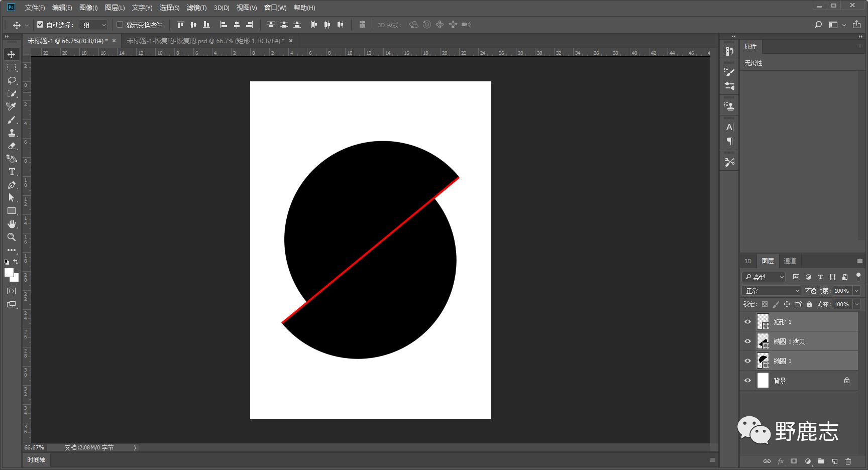Select the 椭圆 1 拷贝 layer
The height and width of the screenshot is (470, 868).
(x=804, y=341)
